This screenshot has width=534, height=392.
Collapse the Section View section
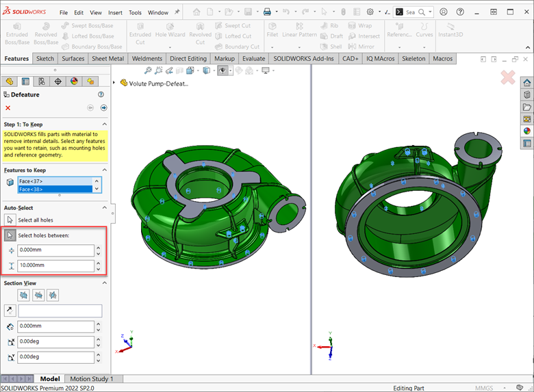coord(105,283)
